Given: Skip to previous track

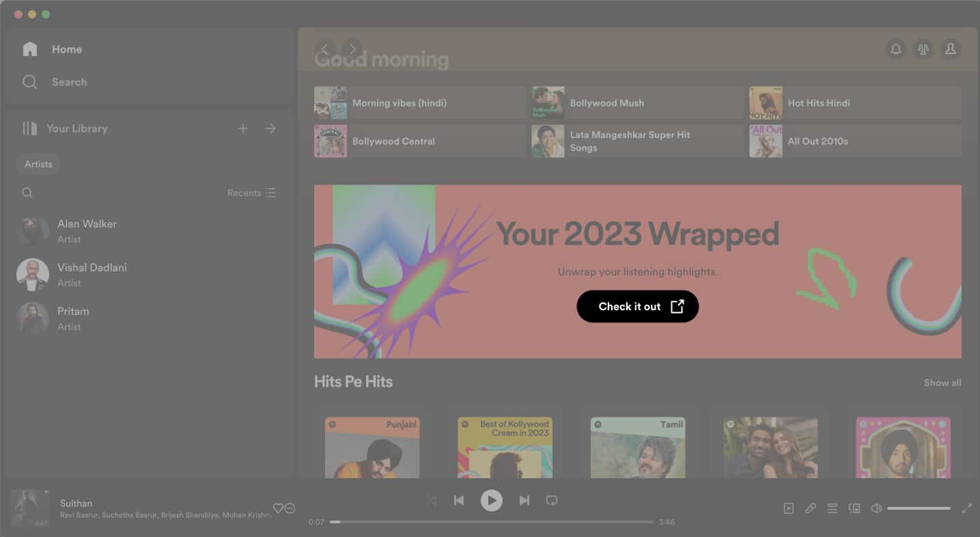Looking at the screenshot, I should click(459, 501).
